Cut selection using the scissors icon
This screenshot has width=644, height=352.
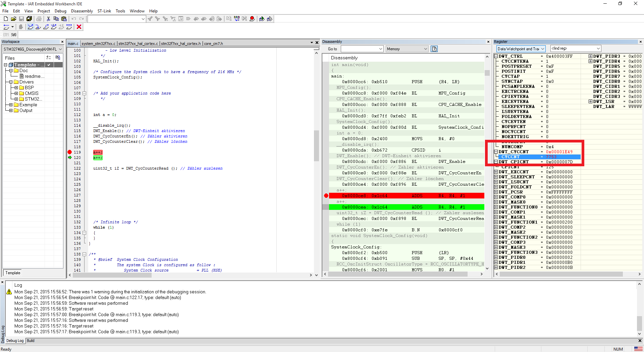(x=48, y=19)
